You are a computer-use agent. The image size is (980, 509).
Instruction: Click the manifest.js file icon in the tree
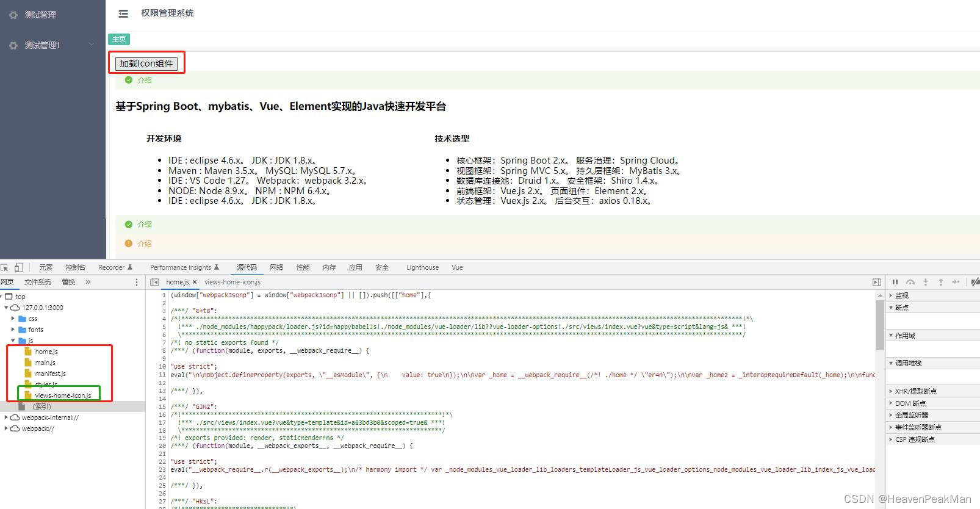[x=28, y=374]
